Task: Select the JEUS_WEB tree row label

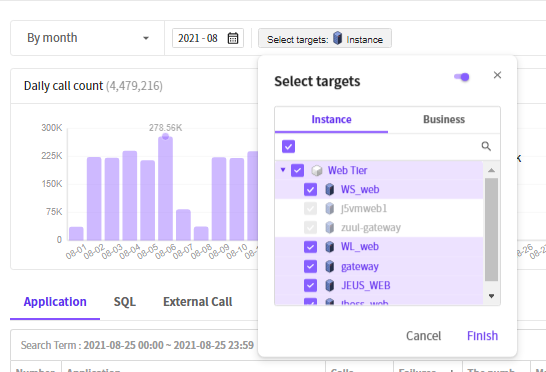Action: (x=366, y=286)
